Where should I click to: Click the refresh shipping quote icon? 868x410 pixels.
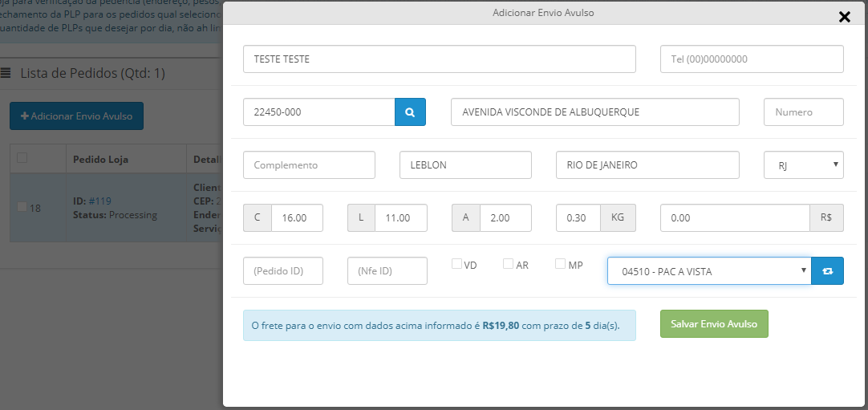827,271
